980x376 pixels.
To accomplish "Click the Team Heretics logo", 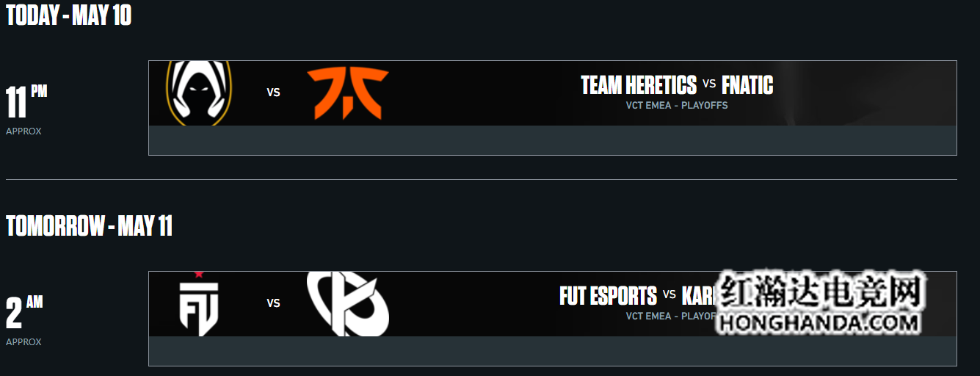I will pos(200,93).
